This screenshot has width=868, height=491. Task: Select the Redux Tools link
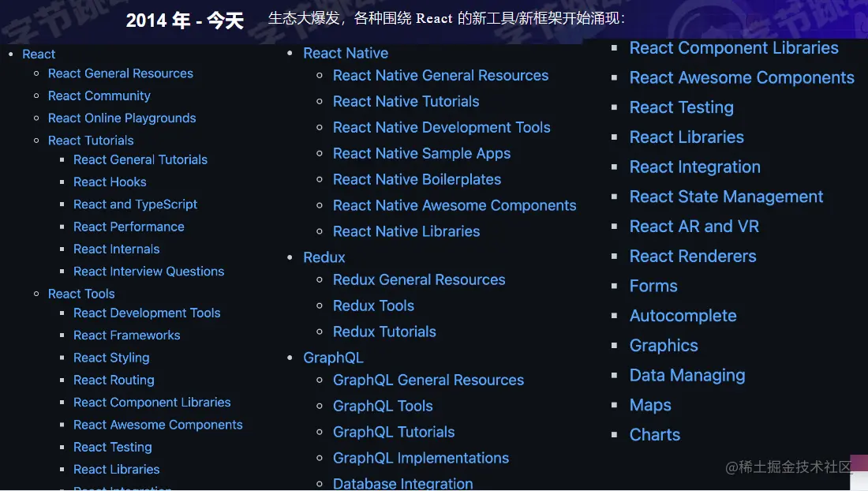pyautogui.click(x=374, y=305)
